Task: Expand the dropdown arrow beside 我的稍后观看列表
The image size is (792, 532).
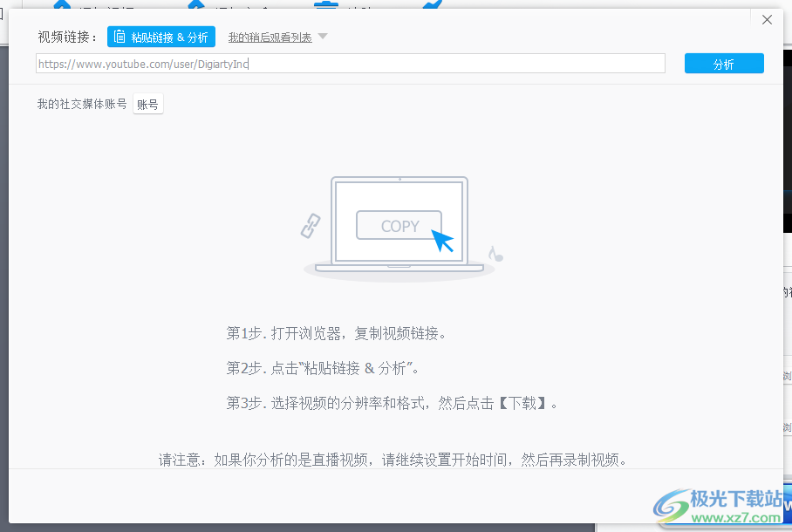Action: [x=322, y=37]
